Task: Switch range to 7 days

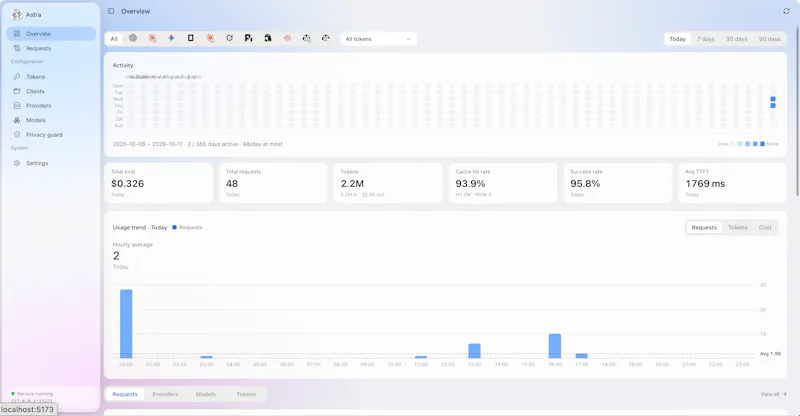Action: pos(706,39)
